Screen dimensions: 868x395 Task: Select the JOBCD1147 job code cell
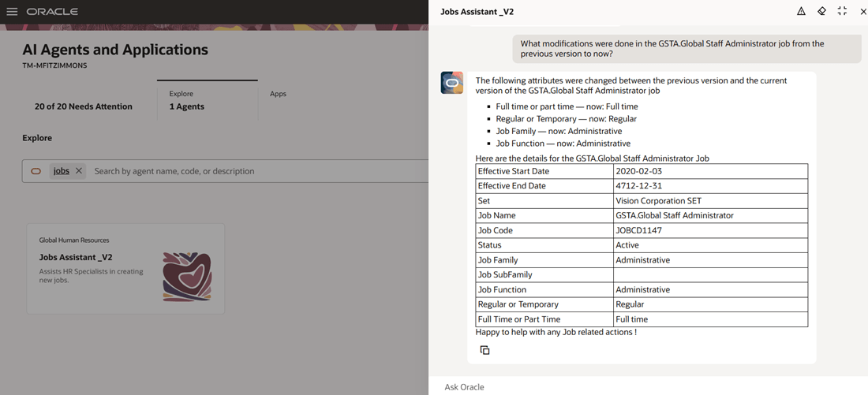[711, 230]
